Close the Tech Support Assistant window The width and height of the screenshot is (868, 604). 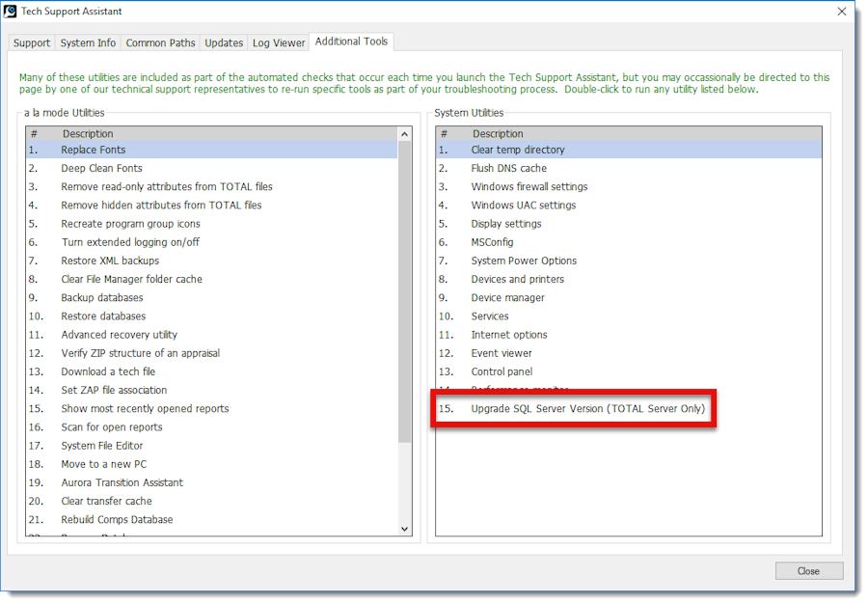[842, 12]
